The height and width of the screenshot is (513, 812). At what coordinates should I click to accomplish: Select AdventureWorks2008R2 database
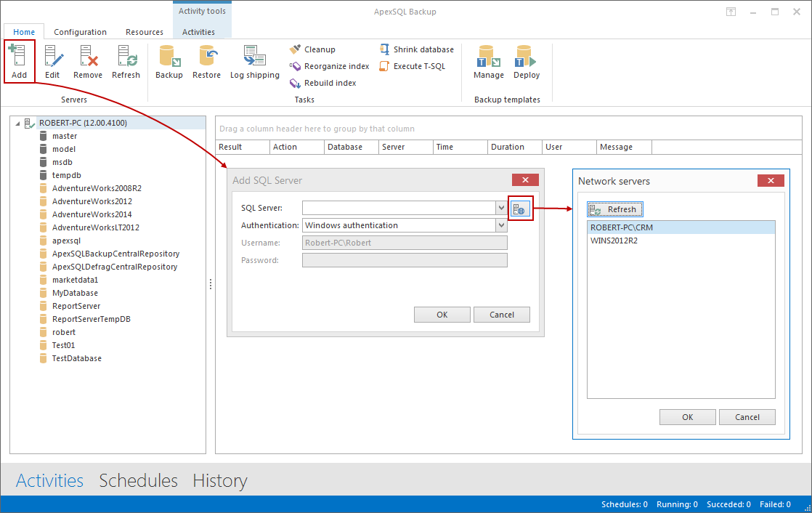tap(97, 188)
